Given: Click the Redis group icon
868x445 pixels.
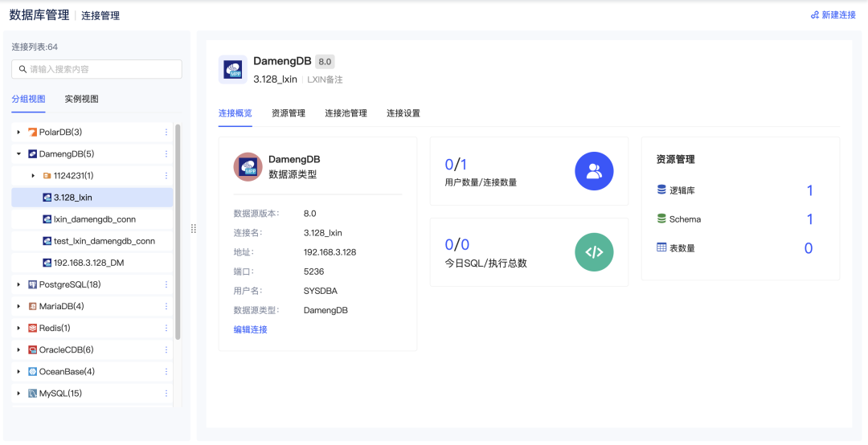Looking at the screenshot, I should click(32, 329).
